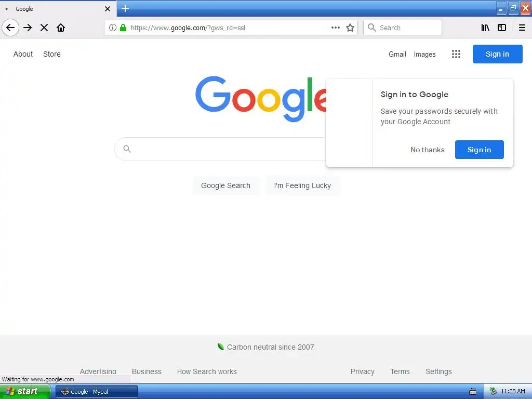Toggle the sidebar view

(x=502, y=28)
